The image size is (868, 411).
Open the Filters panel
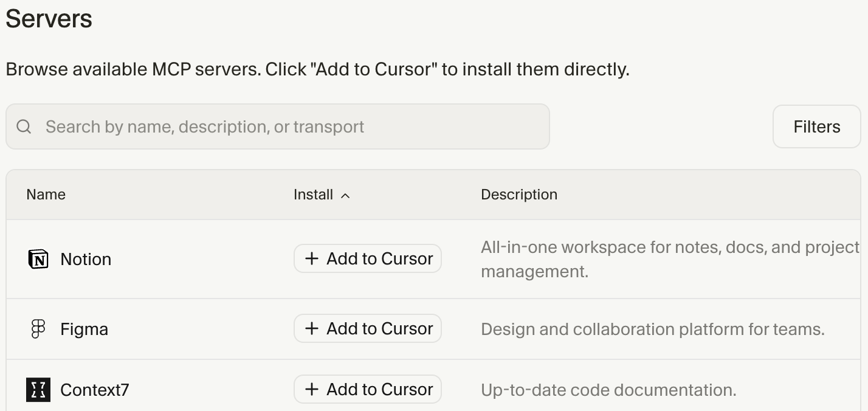tap(816, 126)
